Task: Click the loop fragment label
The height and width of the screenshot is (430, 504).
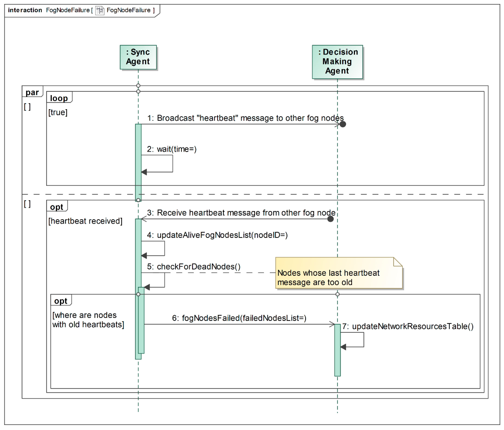Action: click(x=59, y=98)
